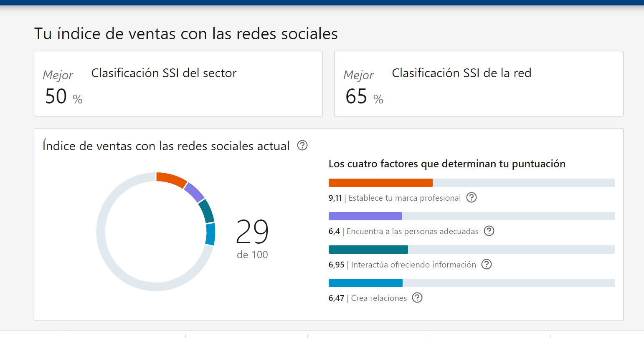Click help icon for Establece tu marca profesional
The height and width of the screenshot is (338, 644).
click(472, 197)
